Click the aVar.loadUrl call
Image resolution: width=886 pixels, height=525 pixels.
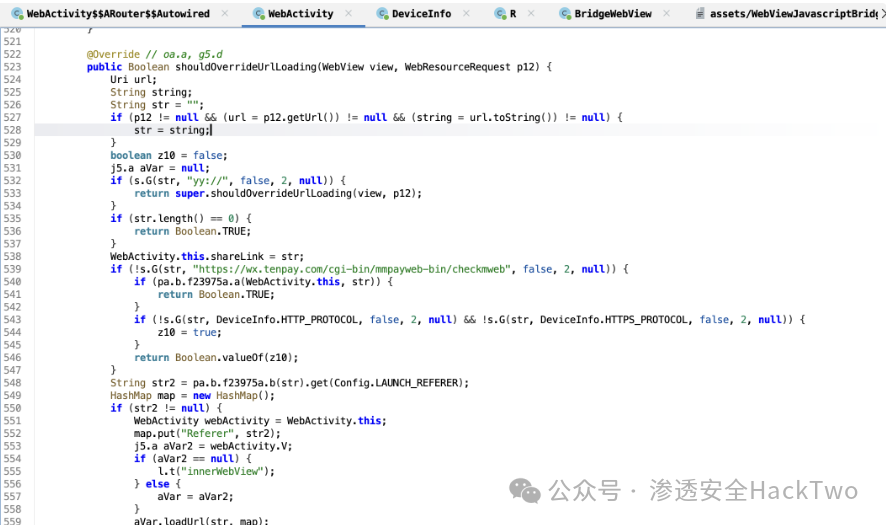tap(201, 520)
